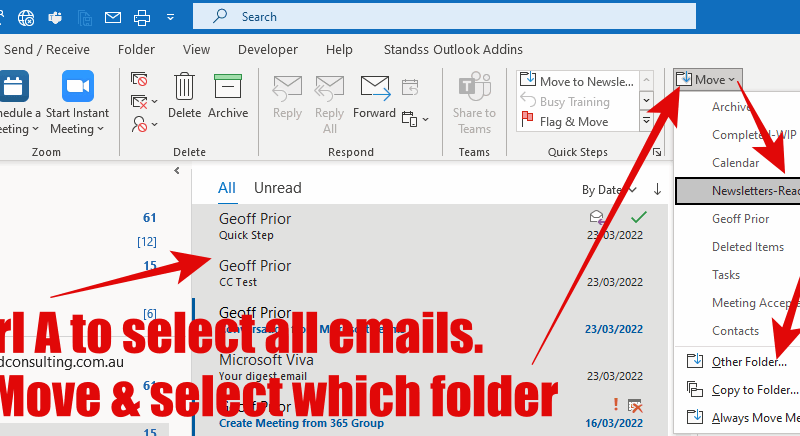The height and width of the screenshot is (436, 800).
Task: Open the CC Test email from Geoff Prior
Action: [400, 273]
